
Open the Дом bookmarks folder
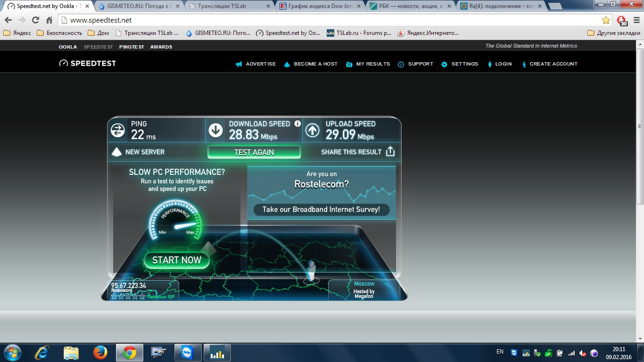click(x=99, y=33)
